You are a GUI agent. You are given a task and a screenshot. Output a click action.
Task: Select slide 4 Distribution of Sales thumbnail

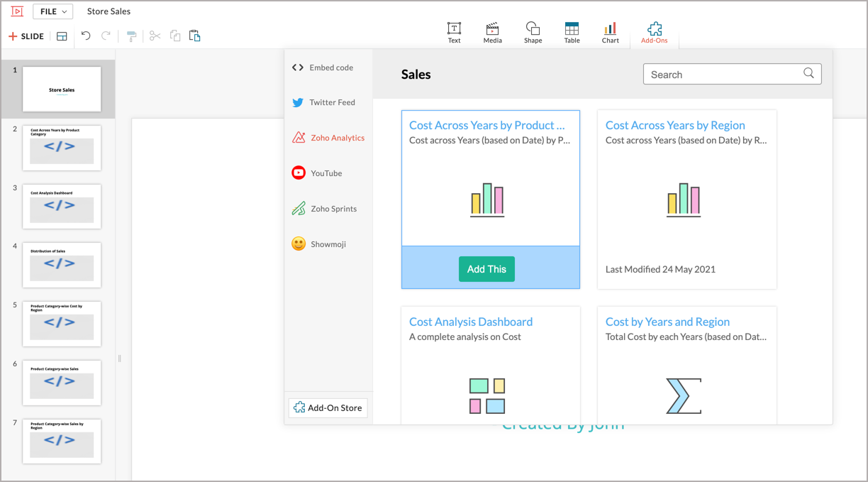(62, 265)
